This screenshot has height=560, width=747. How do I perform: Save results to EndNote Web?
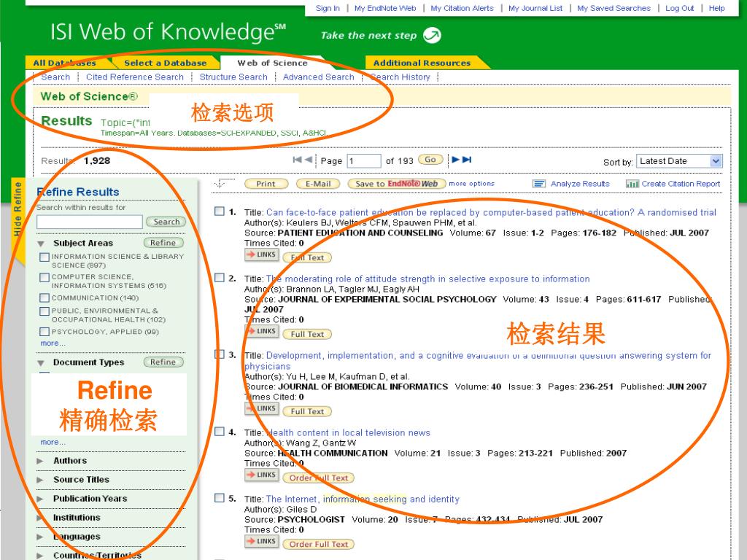(396, 184)
